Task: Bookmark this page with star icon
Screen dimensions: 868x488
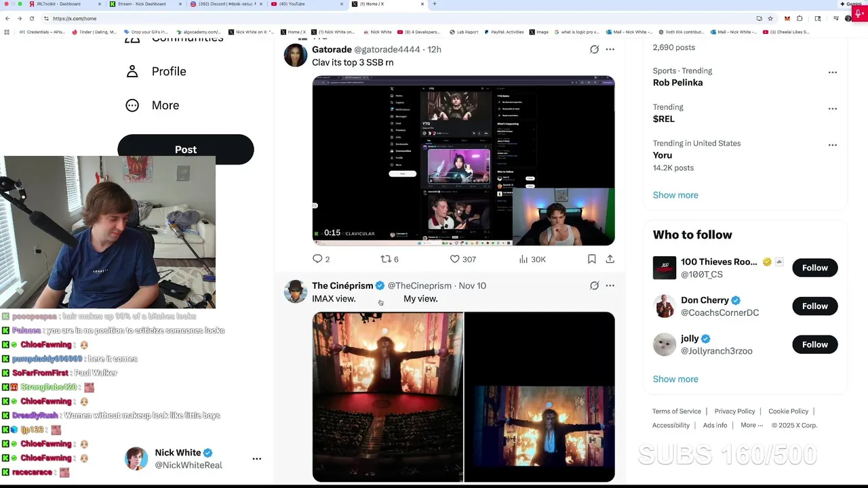Action: 770,18
